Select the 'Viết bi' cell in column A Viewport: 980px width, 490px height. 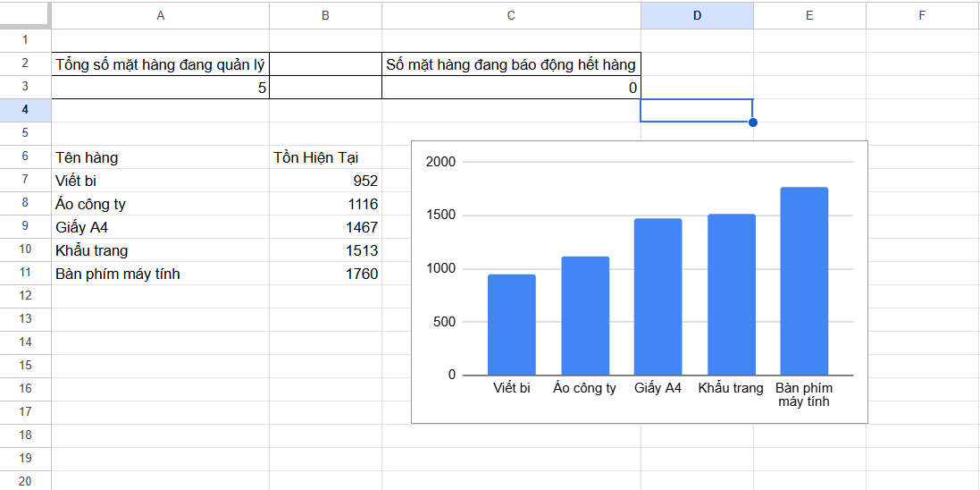161,181
